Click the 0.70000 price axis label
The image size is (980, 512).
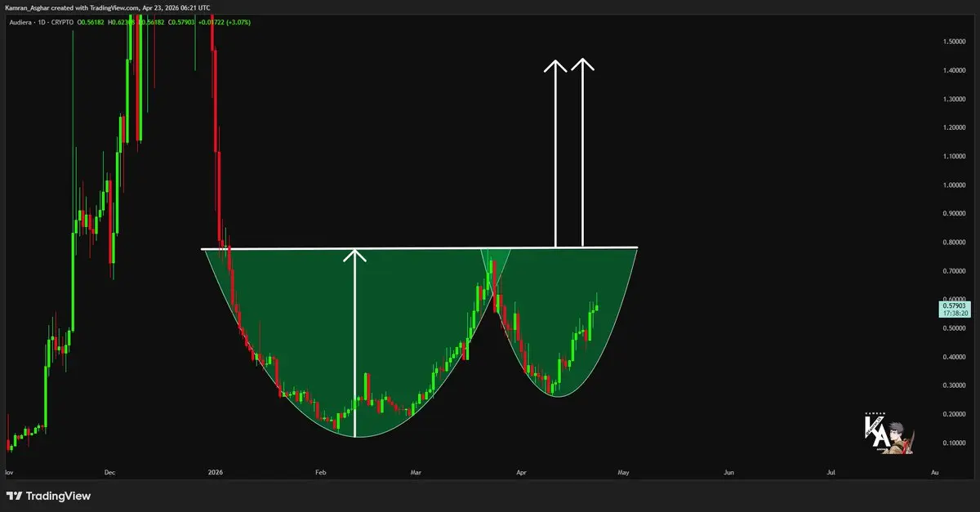[x=954, y=270]
